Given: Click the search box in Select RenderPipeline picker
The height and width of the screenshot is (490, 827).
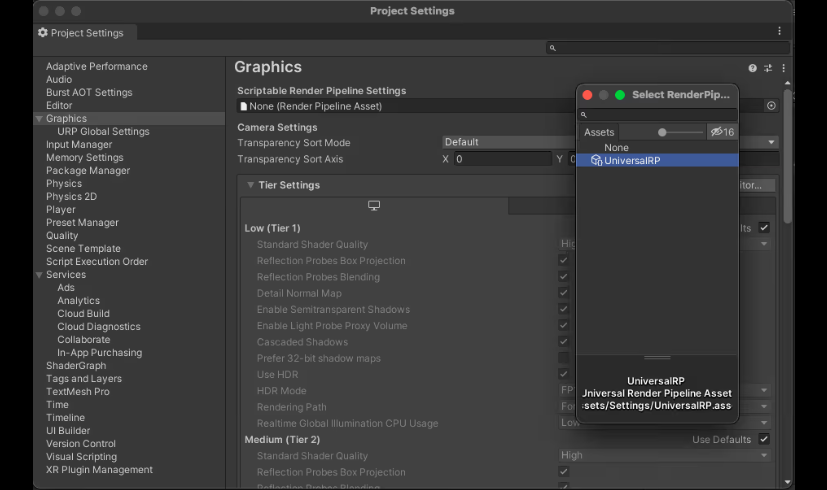Looking at the screenshot, I should click(657, 114).
